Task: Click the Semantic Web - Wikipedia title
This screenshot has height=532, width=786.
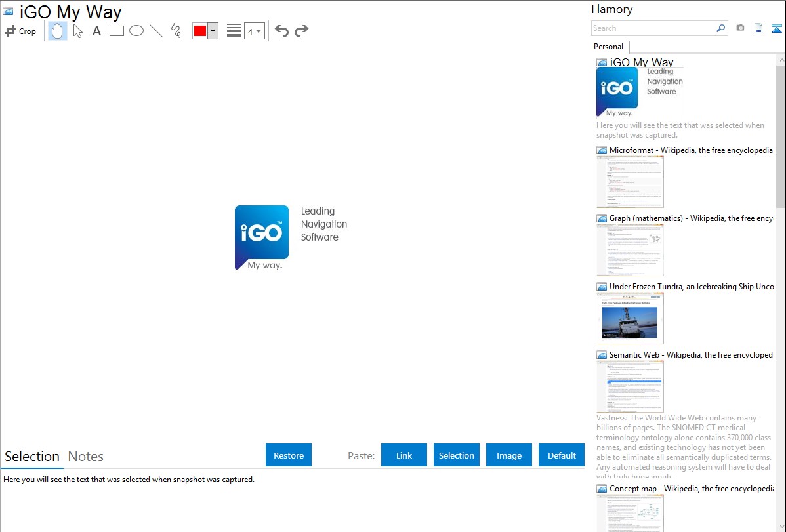Action: [691, 354]
